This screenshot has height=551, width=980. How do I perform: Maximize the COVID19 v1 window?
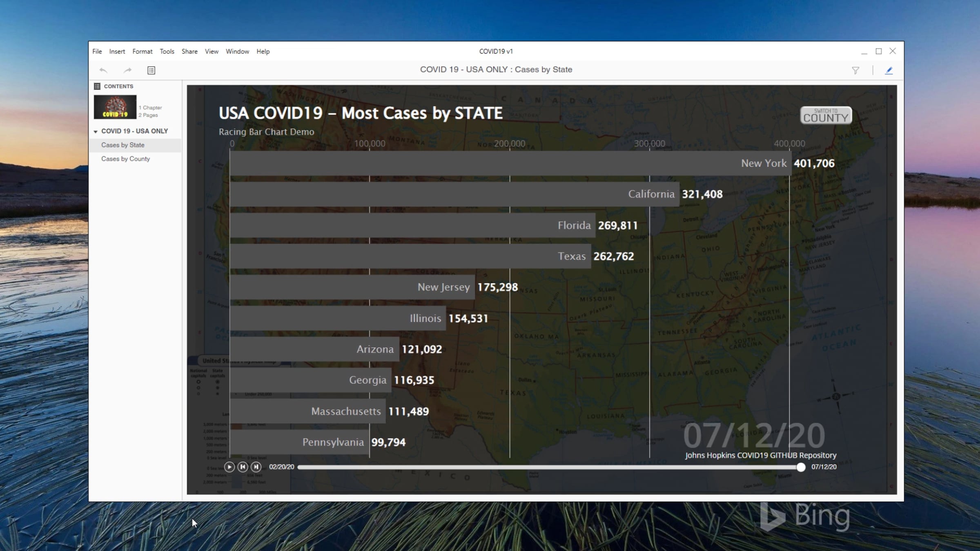878,51
